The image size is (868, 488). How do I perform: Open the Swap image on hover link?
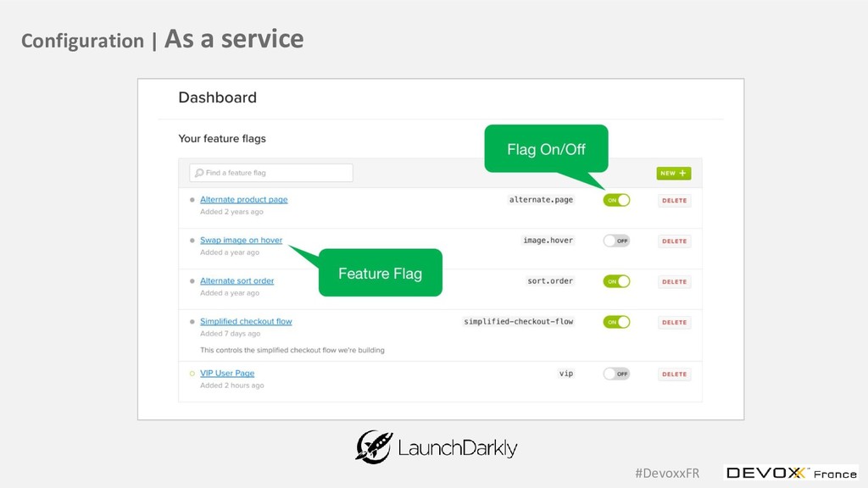coord(241,240)
